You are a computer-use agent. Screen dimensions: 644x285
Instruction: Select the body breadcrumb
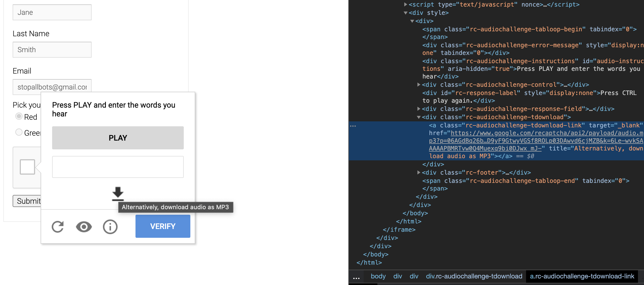point(378,276)
